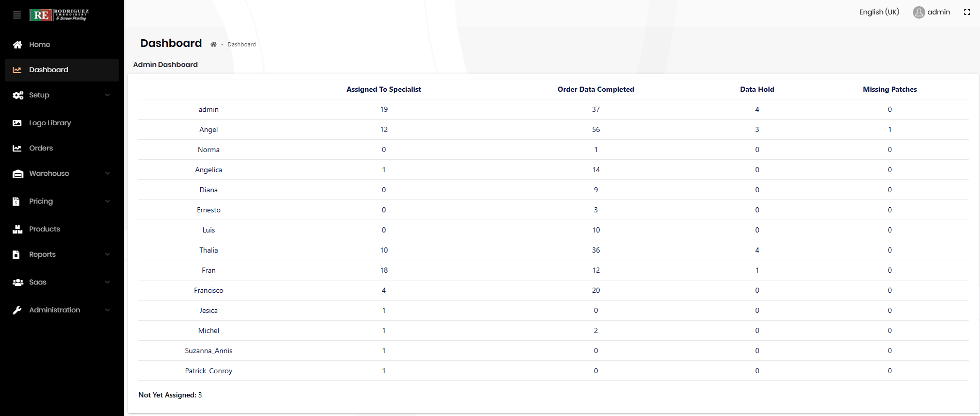This screenshot has height=416, width=980.
Task: Open Angel's Order Data Completed count 56
Action: tap(596, 130)
